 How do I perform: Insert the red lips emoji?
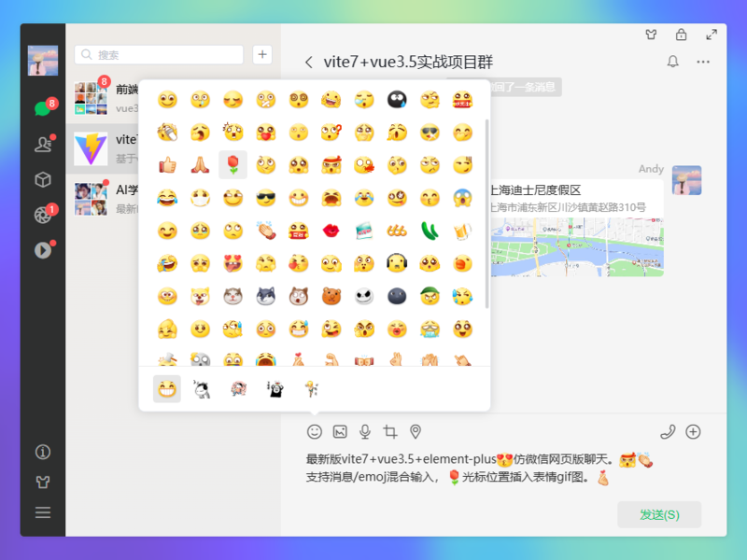click(331, 231)
